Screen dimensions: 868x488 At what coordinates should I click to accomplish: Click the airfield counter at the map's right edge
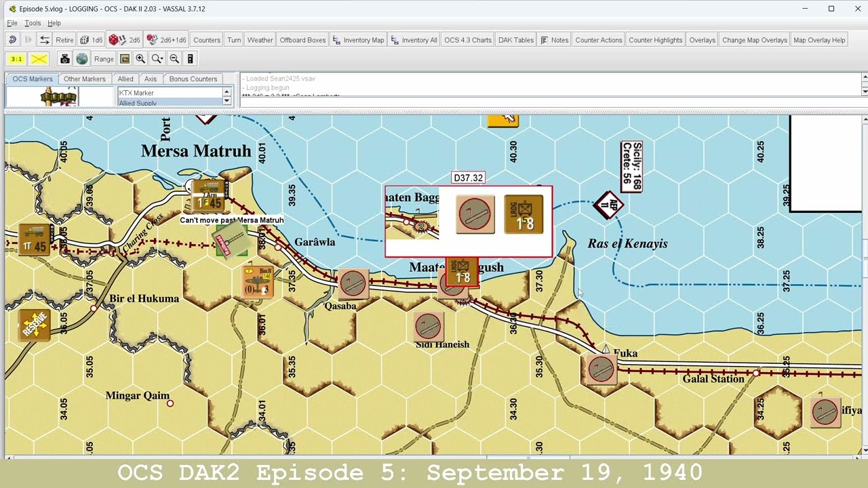tap(825, 412)
